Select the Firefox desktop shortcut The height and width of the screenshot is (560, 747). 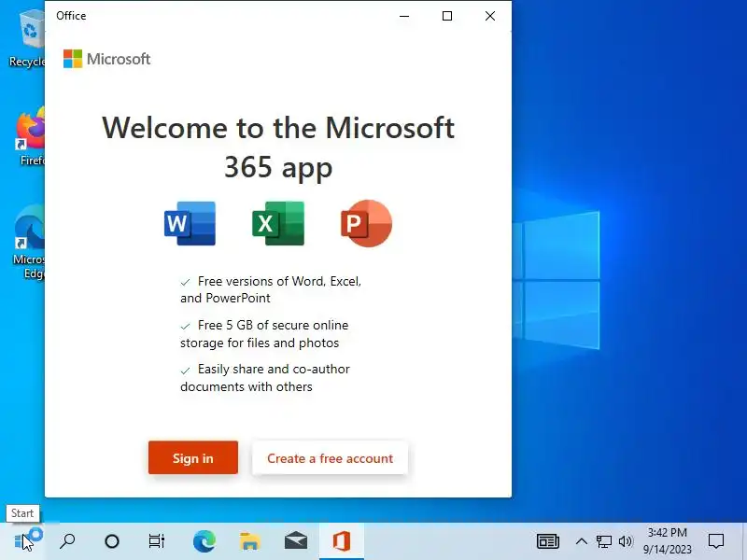(x=30, y=138)
